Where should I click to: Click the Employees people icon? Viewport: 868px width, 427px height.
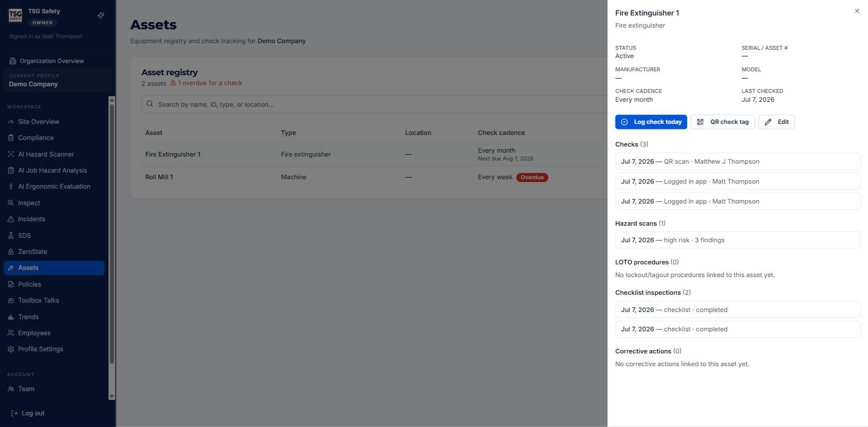click(11, 333)
